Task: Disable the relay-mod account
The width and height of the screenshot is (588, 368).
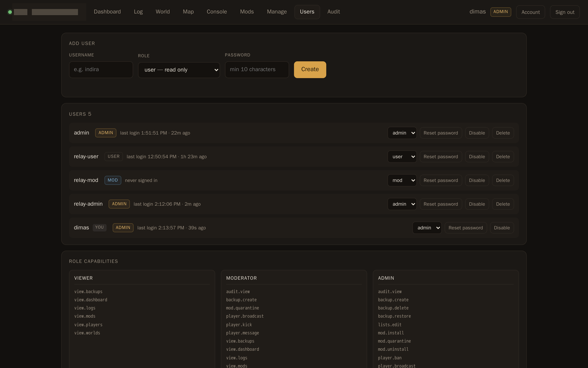Action: point(477,180)
